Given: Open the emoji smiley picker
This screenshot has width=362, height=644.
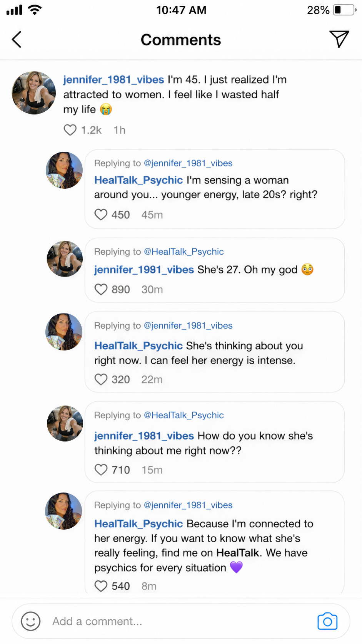Looking at the screenshot, I should tap(31, 621).
